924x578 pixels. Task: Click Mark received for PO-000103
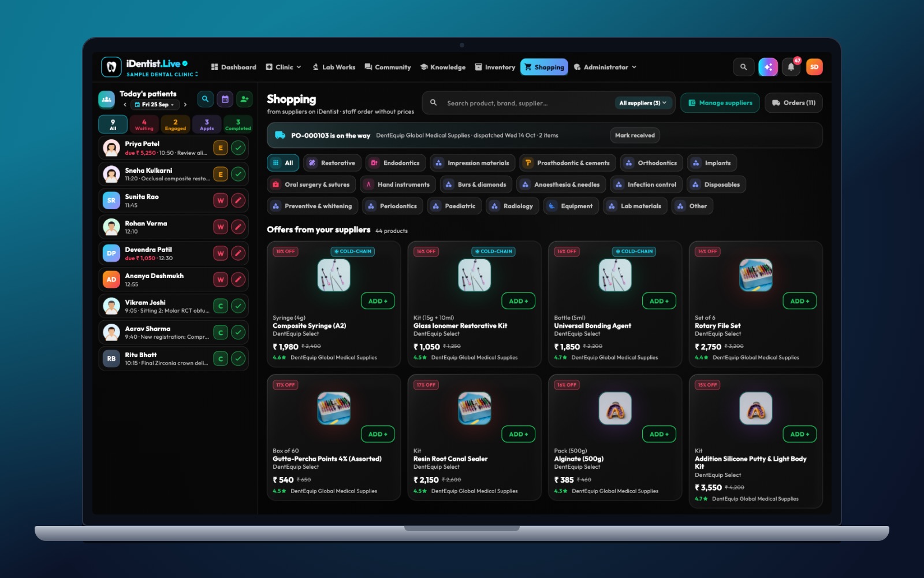click(x=635, y=135)
